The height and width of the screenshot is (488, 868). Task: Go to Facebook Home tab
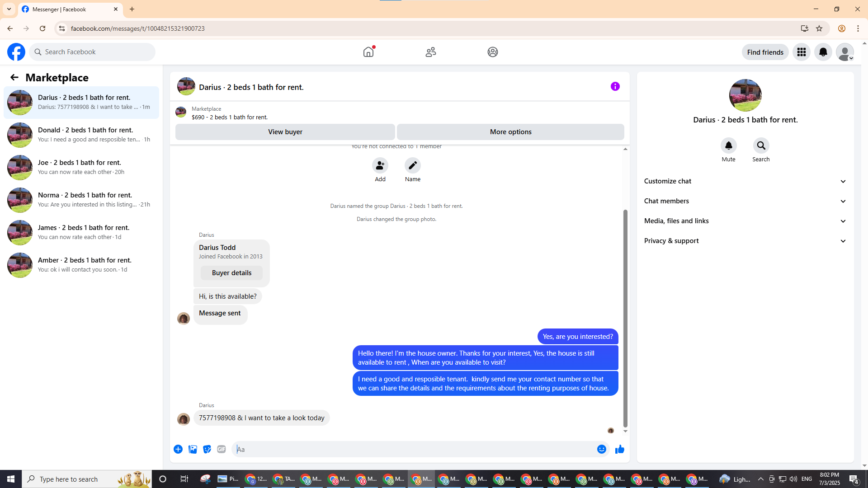(368, 52)
